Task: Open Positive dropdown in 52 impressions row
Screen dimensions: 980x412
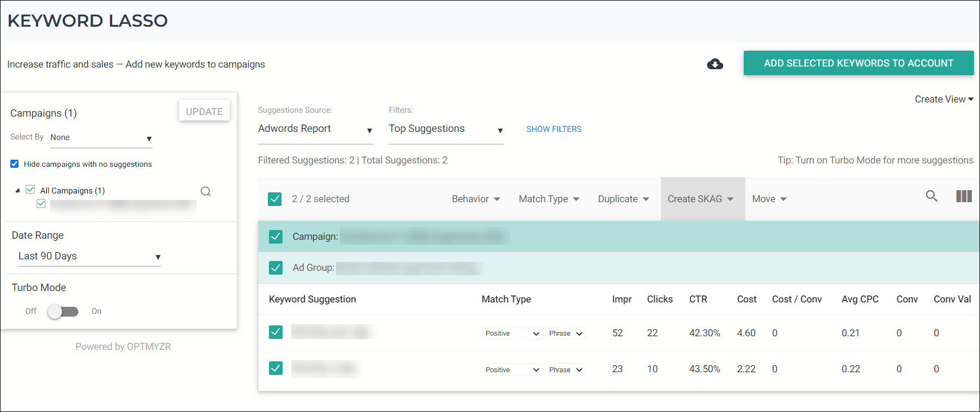Action: pos(511,334)
